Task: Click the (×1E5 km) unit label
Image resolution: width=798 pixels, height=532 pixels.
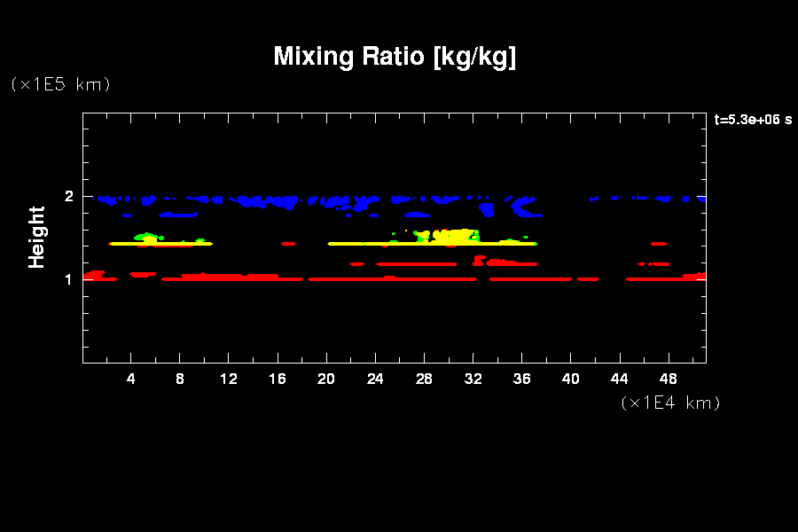Action: tap(60, 84)
